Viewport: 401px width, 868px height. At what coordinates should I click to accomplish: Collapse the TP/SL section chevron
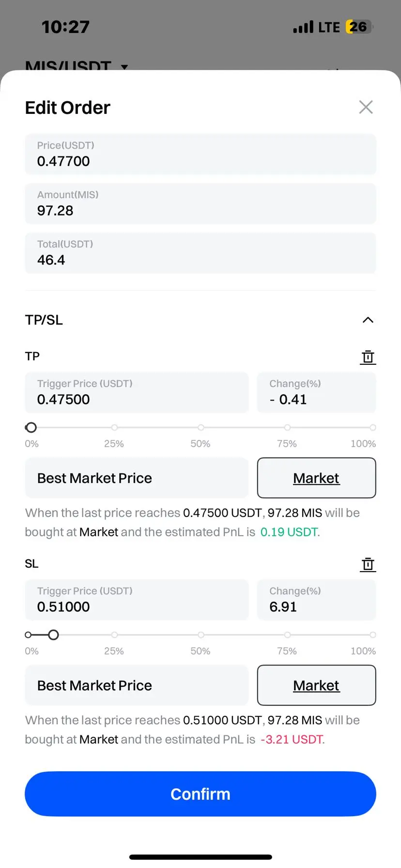pos(368,320)
